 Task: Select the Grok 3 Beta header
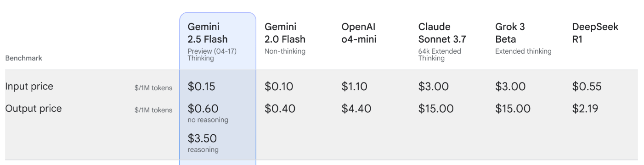coord(510,33)
